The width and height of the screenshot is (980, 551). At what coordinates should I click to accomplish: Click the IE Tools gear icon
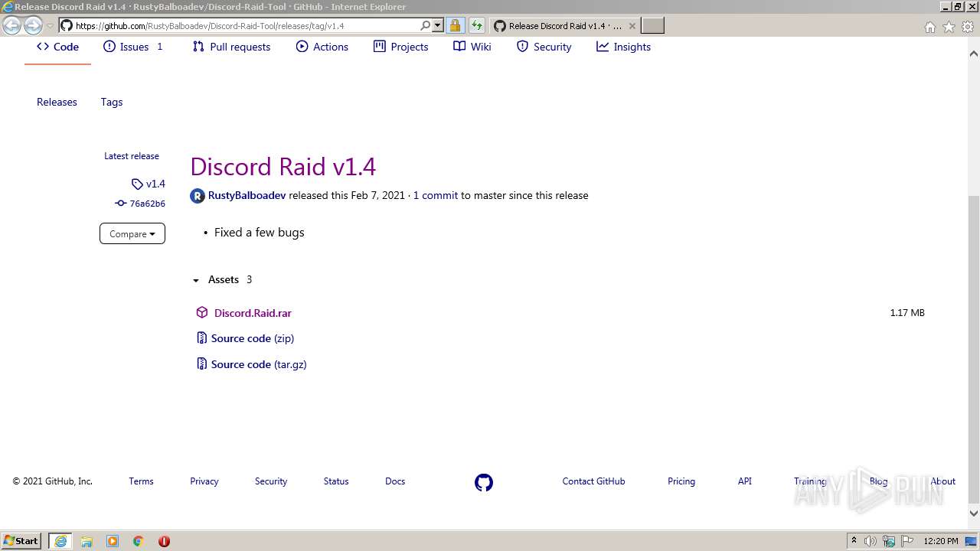968,27
